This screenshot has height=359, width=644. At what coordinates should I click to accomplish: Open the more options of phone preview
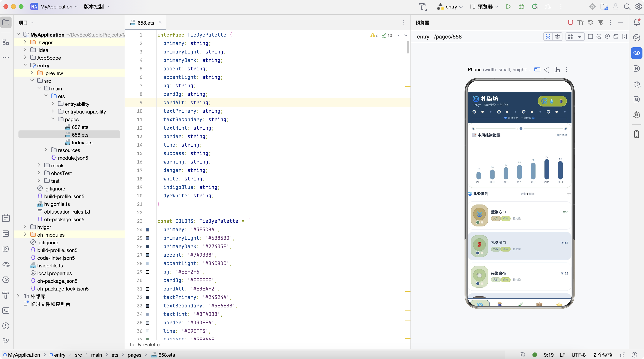click(x=566, y=70)
